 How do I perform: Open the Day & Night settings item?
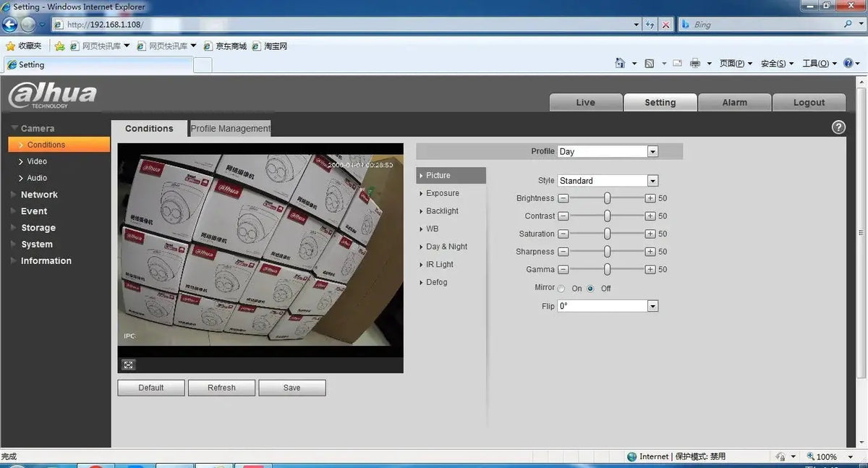click(447, 247)
